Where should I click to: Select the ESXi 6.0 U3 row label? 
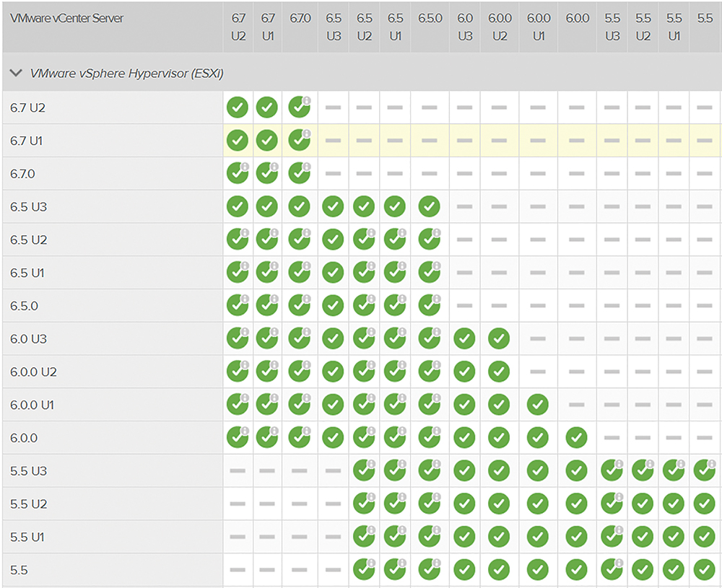29,339
